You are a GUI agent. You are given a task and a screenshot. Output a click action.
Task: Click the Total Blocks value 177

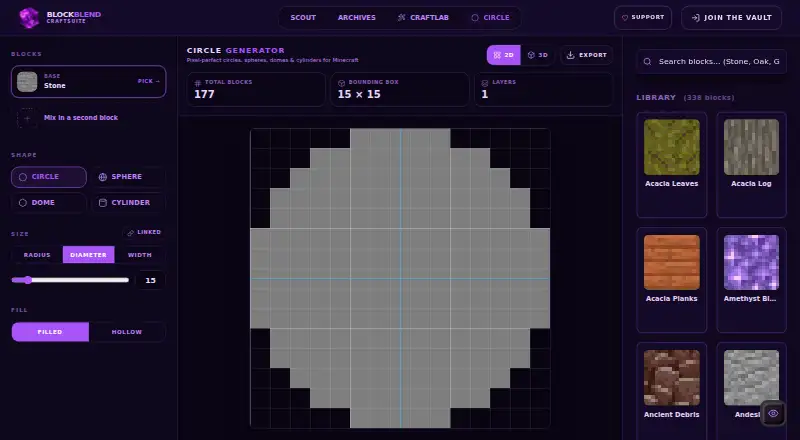[204, 94]
